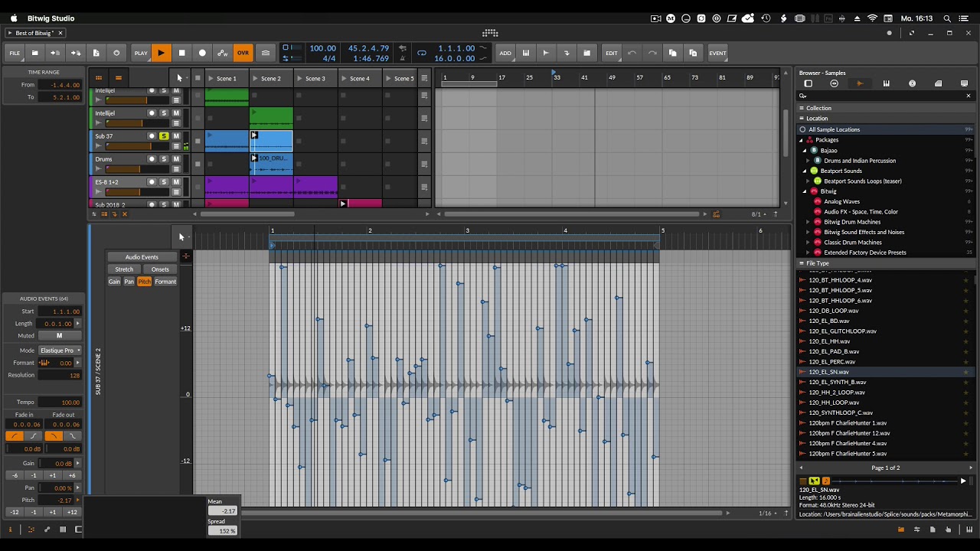The height and width of the screenshot is (551, 980).
Task: Switch to clip launcher grid view icon
Action: tap(98, 77)
